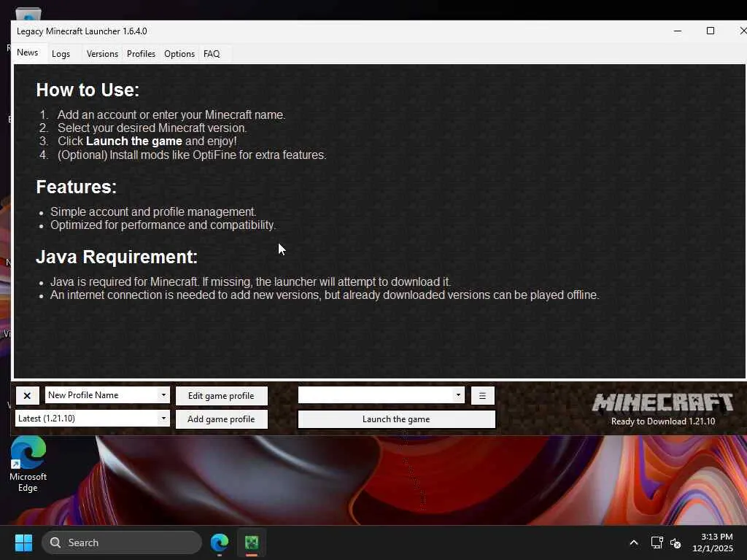Maximize the Legacy Minecraft Launcher window
The image size is (747, 560).
711,31
